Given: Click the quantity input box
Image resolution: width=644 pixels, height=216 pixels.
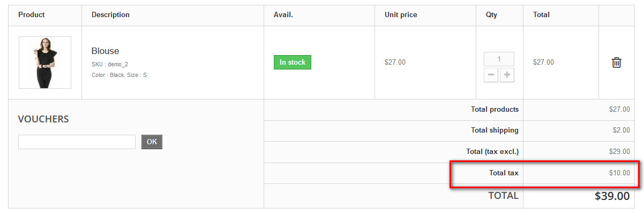Looking at the screenshot, I should click(x=499, y=59).
